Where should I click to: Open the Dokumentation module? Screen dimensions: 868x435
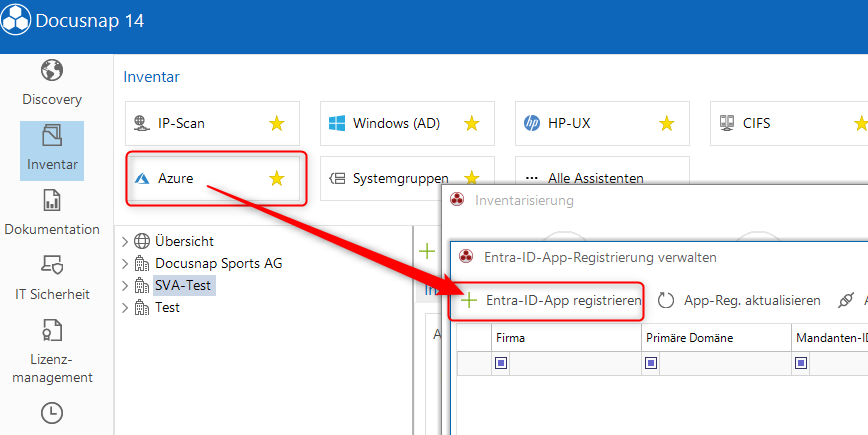(52, 214)
